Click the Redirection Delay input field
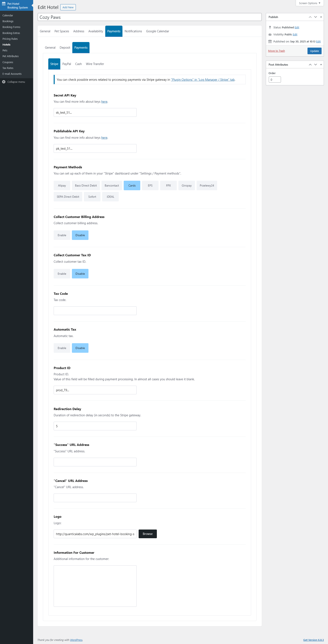This screenshot has height=644, width=328. [95, 426]
